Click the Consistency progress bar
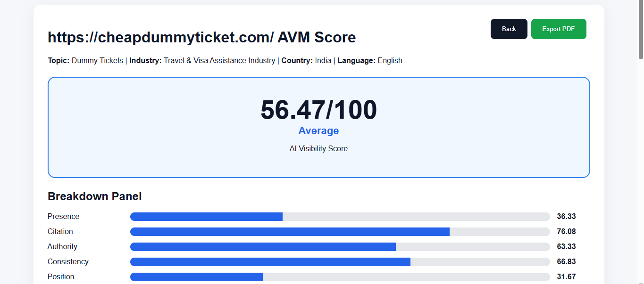This screenshot has height=284, width=644. (340, 262)
